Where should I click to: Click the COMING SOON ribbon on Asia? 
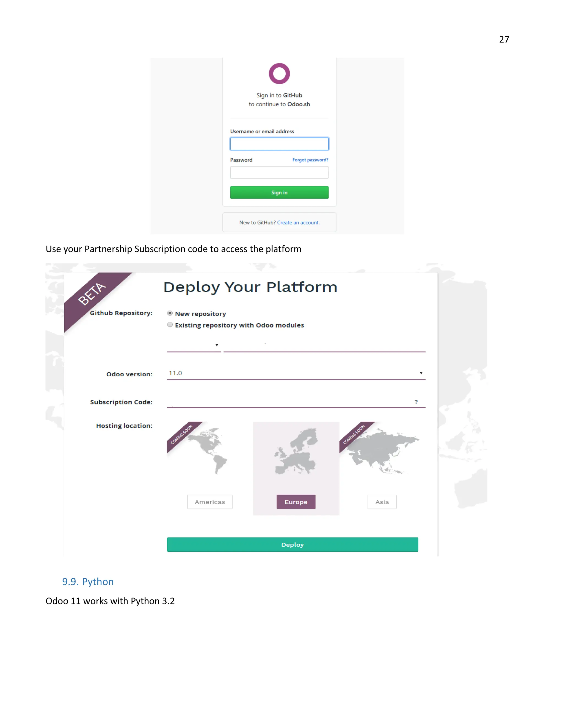[x=355, y=434]
